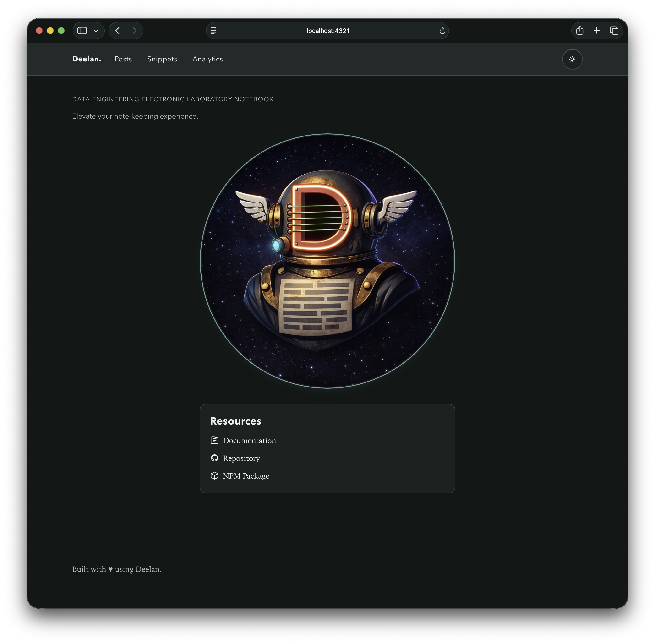This screenshot has width=655, height=644.
Task: Select the URL in the address bar
Action: coord(327,30)
